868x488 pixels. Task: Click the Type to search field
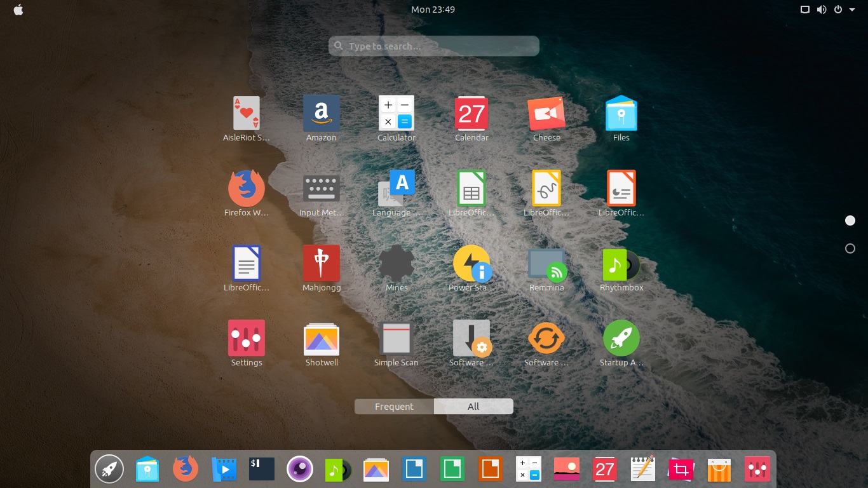tap(434, 46)
